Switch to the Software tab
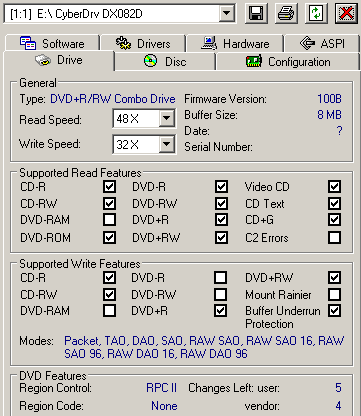Viewport: 361px width, 416px height. pos(52,43)
